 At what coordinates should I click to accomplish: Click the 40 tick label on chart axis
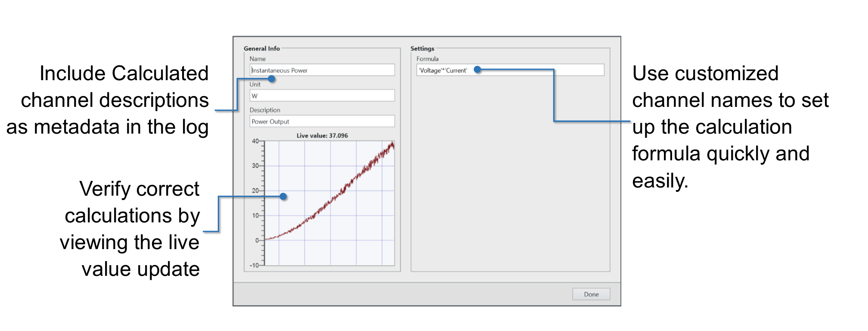click(x=255, y=141)
